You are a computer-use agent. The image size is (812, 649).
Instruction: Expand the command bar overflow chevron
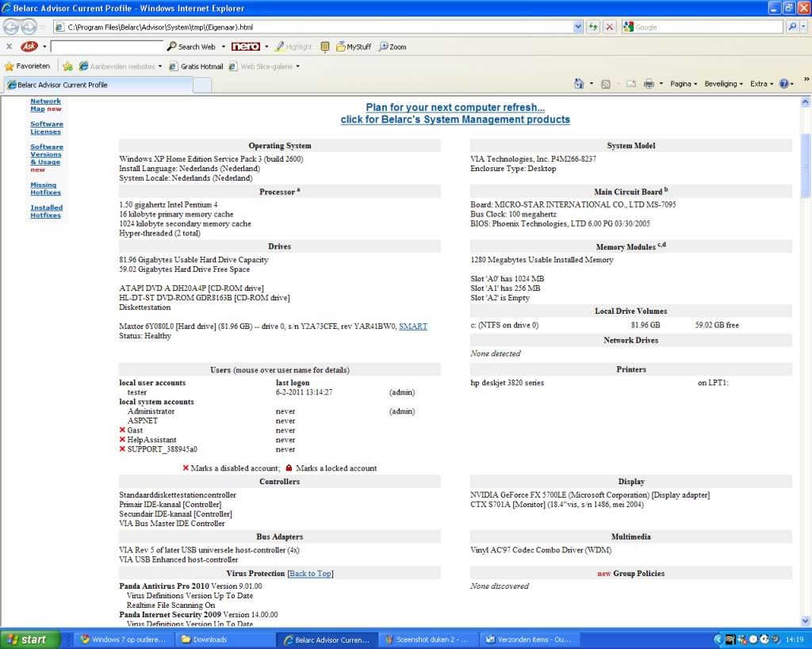[x=806, y=79]
